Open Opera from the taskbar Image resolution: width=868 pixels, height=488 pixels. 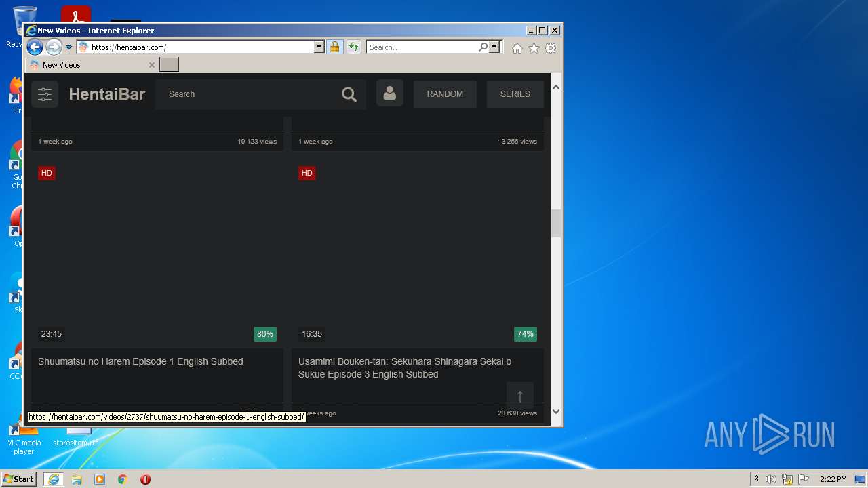point(145,479)
